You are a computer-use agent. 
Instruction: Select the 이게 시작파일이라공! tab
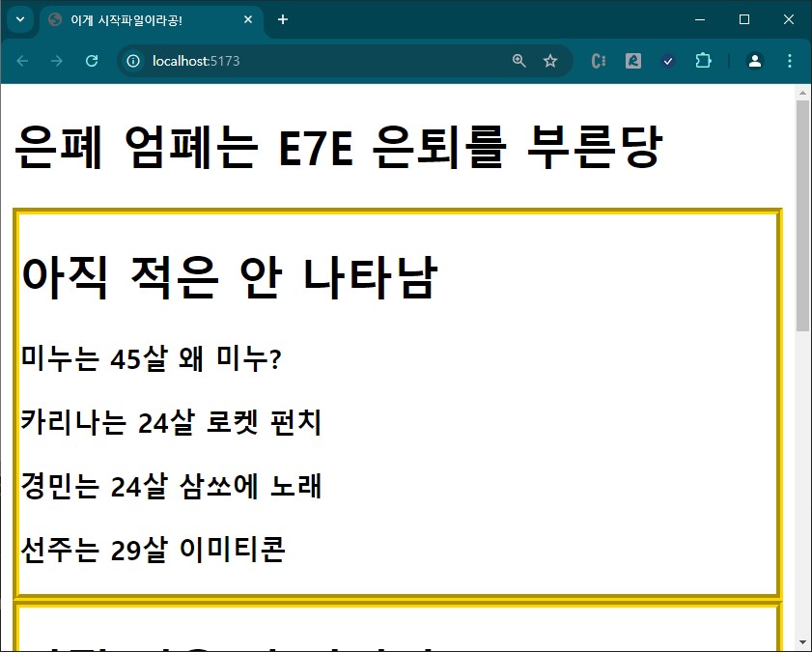[151, 20]
